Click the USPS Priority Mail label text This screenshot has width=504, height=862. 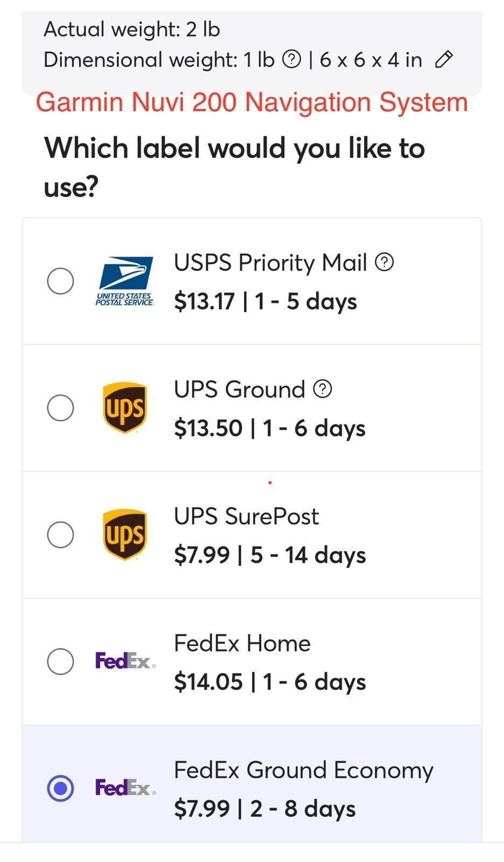coord(270,263)
